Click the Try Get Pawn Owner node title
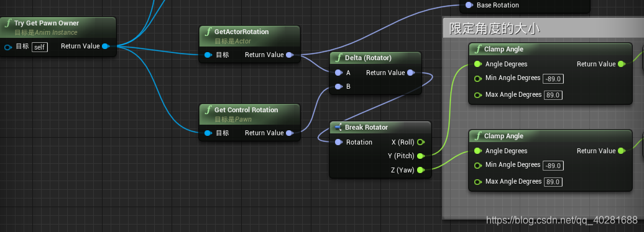This screenshot has width=644, height=232. [47, 23]
